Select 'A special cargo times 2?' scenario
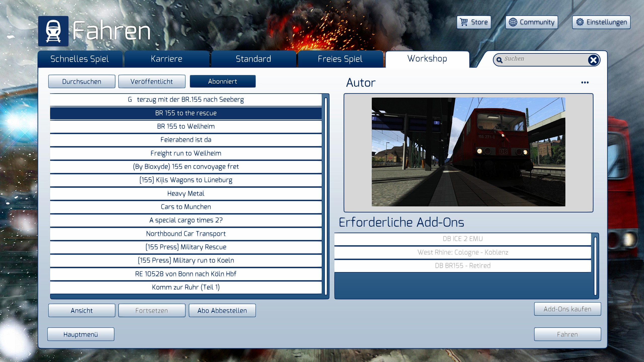The image size is (644, 362). point(186,220)
